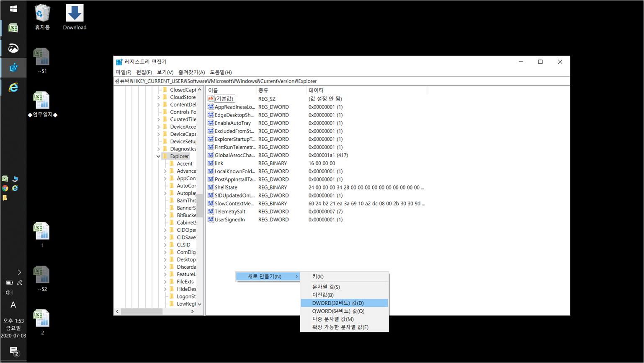Screen dimensions: 644x363
Task: Choose 키(K) in the new submenu
Action: (x=345, y=277)
